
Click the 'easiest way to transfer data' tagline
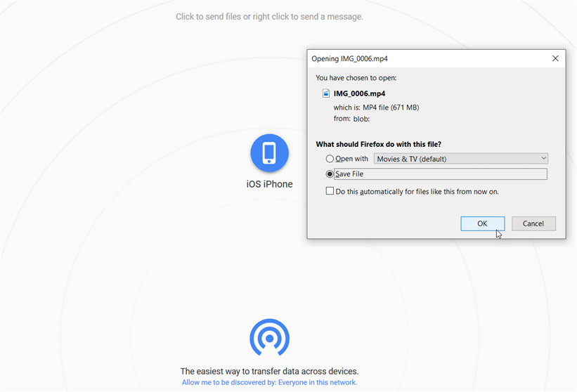pyautogui.click(x=269, y=372)
